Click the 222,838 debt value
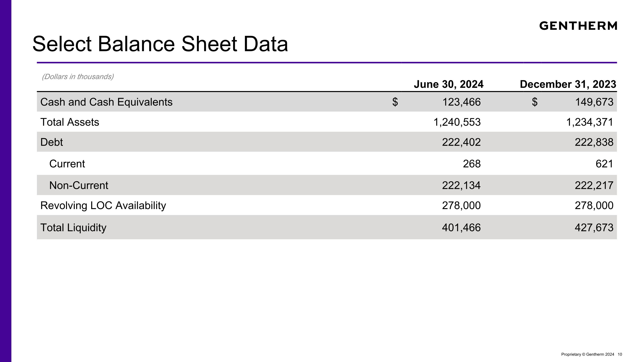This screenshot has width=644, height=362. coord(594,142)
